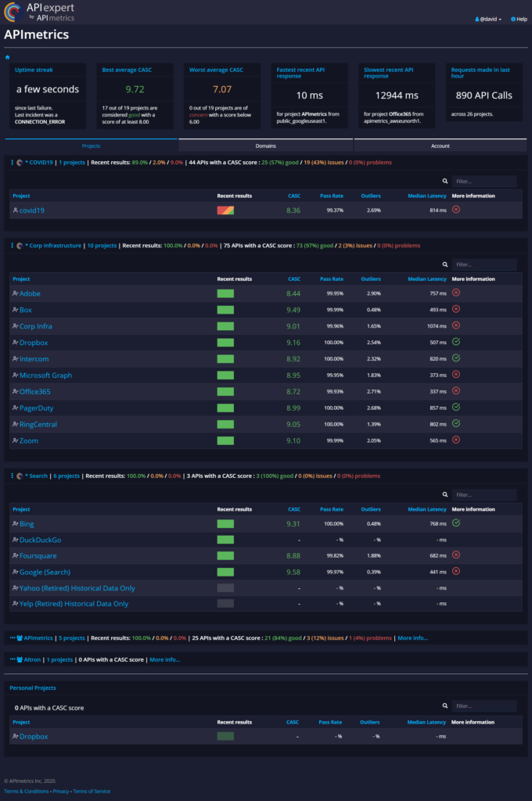Focus the Corp Infrastructure filter field
This screenshot has height=801, width=532.
click(x=484, y=264)
